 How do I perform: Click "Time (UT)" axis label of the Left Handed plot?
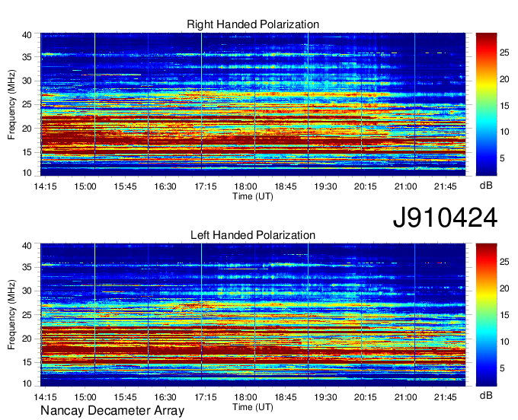coord(253,407)
